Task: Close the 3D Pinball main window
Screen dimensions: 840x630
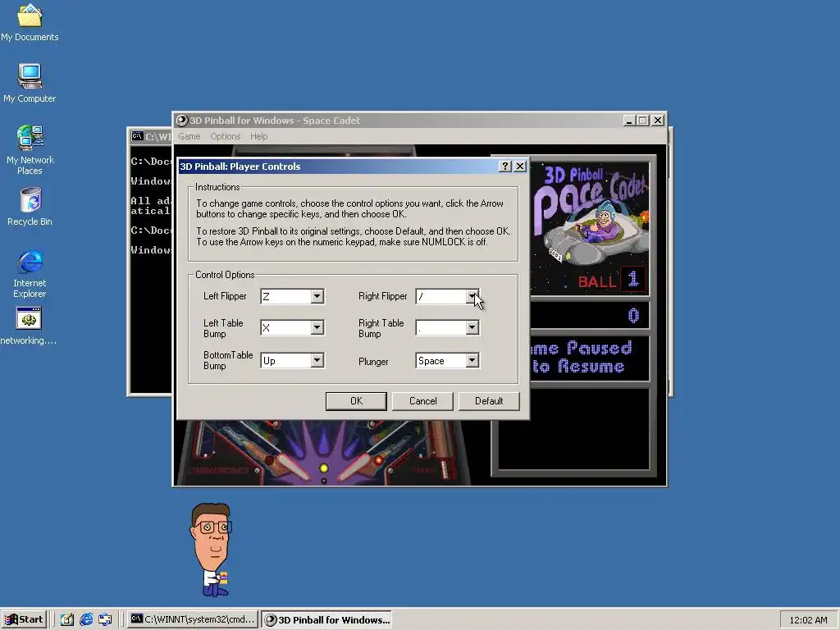Action: [x=658, y=121]
